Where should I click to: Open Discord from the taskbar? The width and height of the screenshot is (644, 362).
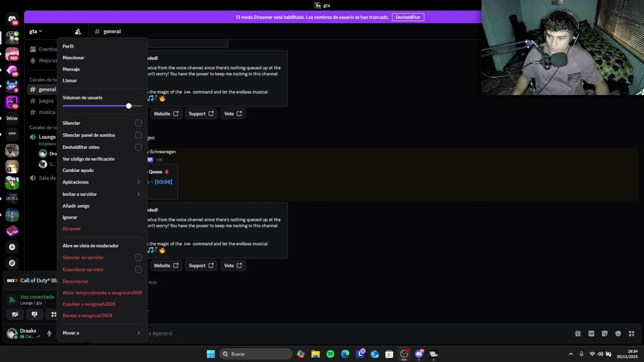(x=419, y=354)
